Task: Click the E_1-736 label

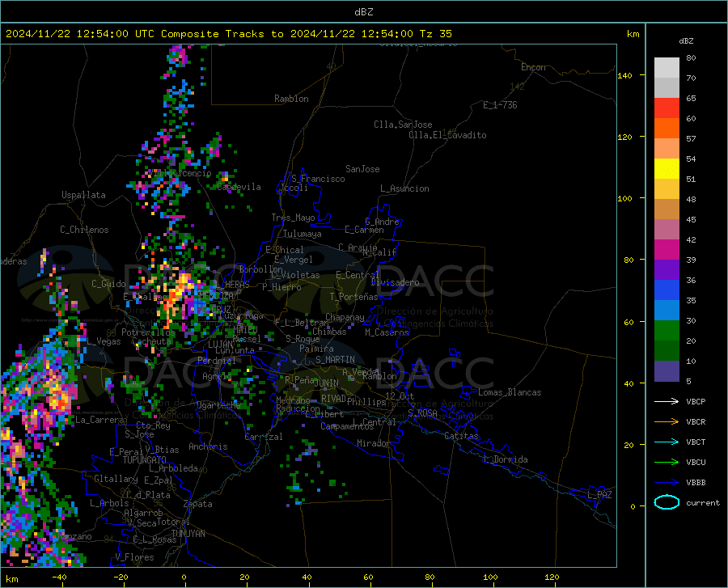Action: click(x=500, y=105)
